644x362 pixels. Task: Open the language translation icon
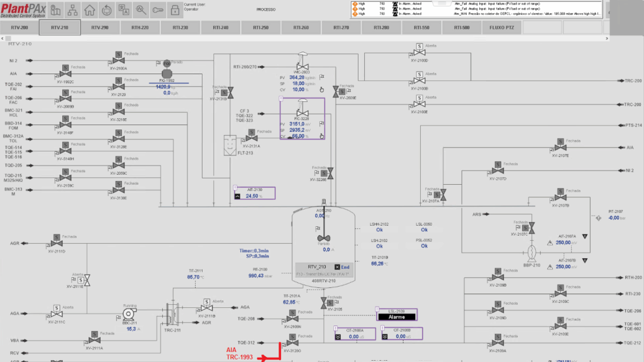[x=125, y=10]
